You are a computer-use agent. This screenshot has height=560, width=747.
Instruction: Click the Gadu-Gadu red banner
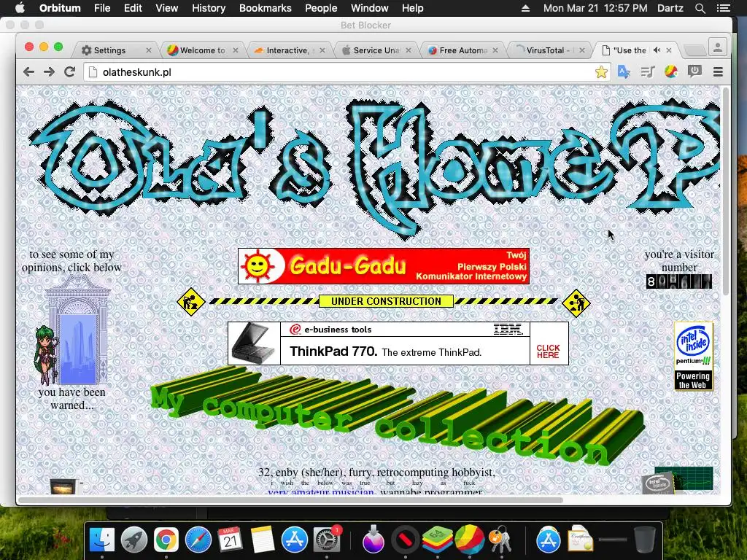click(x=384, y=266)
